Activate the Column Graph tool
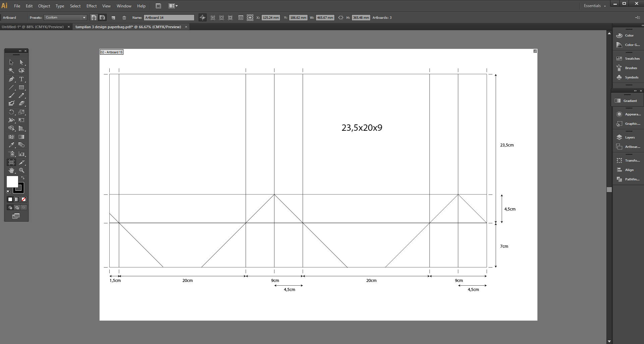644x344 pixels. tap(21, 154)
